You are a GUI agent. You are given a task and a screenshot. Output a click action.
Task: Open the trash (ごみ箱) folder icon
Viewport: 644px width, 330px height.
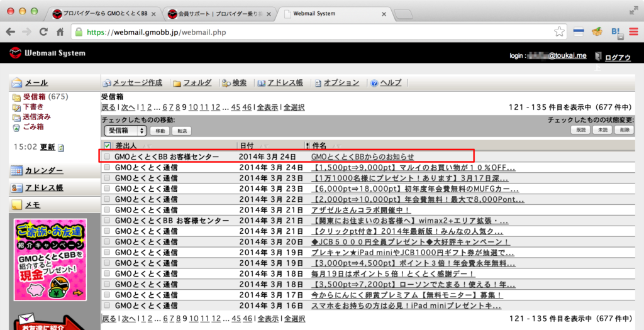point(16,127)
